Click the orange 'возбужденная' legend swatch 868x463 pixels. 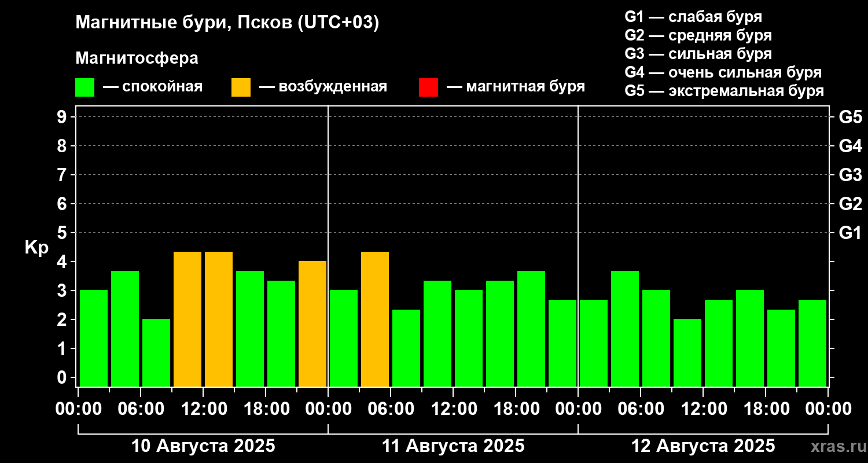click(241, 87)
